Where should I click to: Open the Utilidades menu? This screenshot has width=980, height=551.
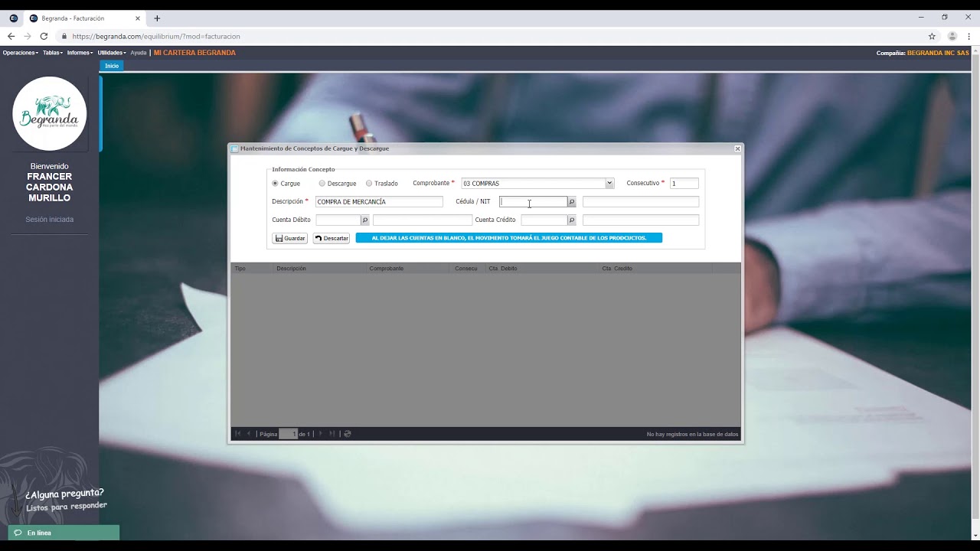[112, 53]
